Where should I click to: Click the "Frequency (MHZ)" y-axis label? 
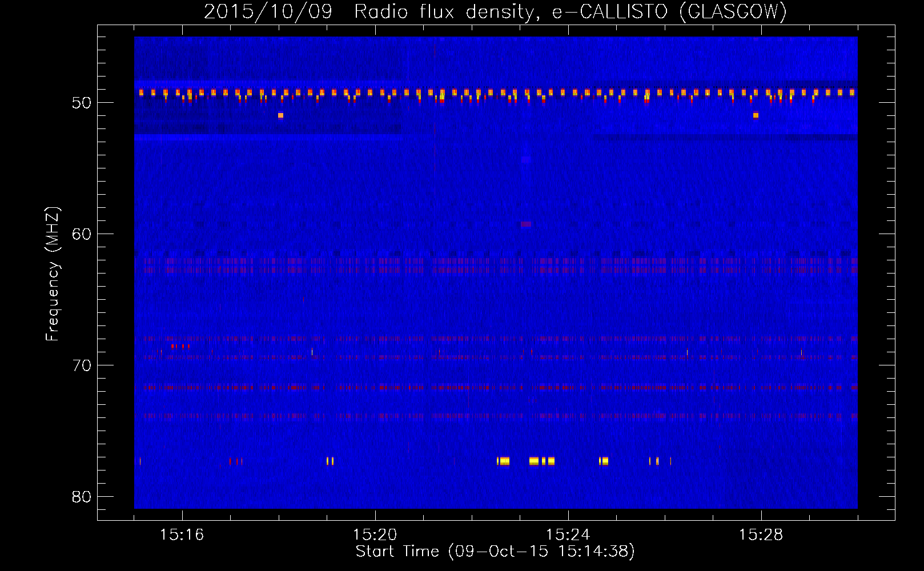coord(53,274)
